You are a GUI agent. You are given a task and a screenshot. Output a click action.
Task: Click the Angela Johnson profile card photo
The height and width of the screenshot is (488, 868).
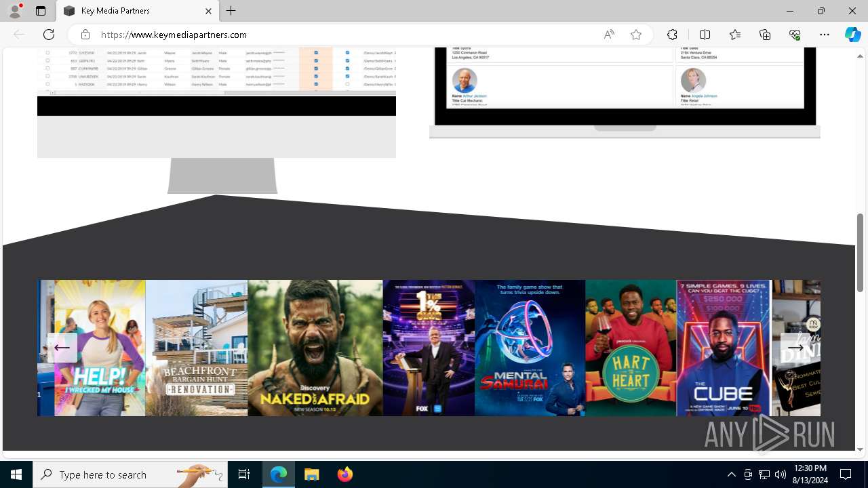coord(693,81)
